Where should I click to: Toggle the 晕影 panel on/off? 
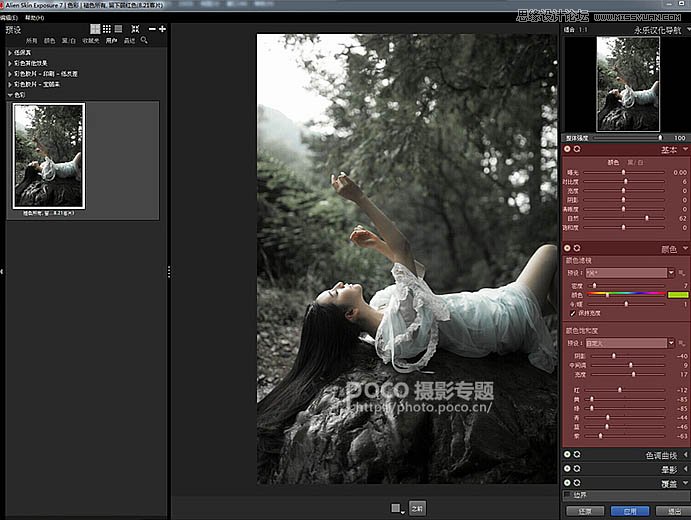click(x=567, y=468)
